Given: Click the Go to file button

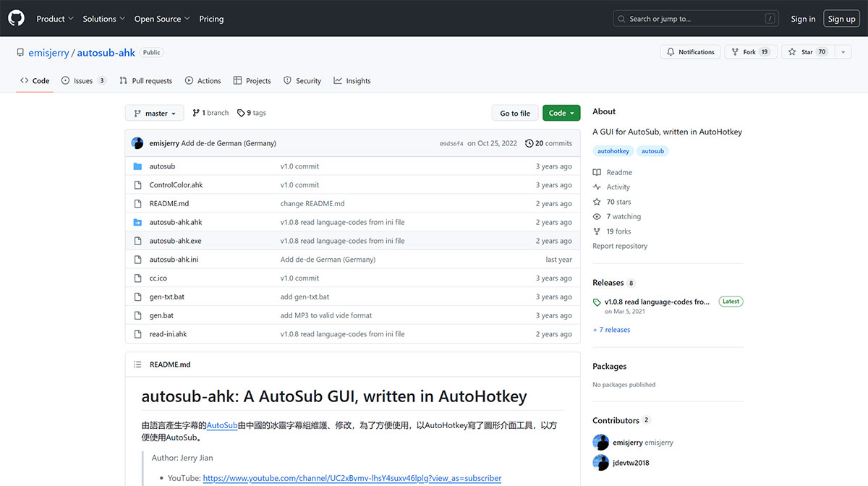Looking at the screenshot, I should tap(515, 113).
